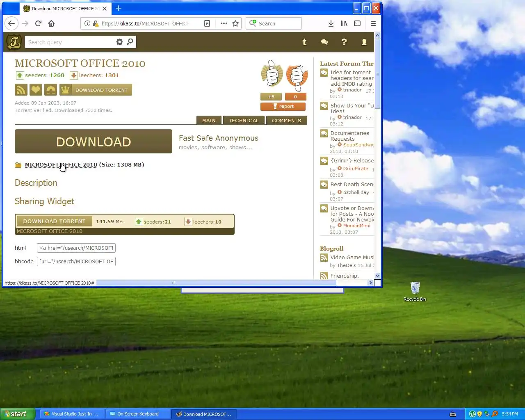The image size is (525, 420).
Task: View site information icon in address bar
Action: (x=87, y=23)
